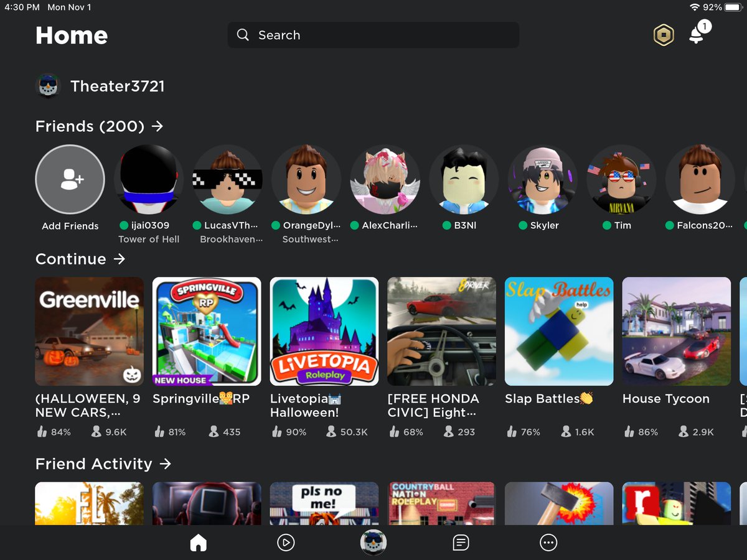Open the notifications bell
747x560 pixels.
click(x=697, y=35)
